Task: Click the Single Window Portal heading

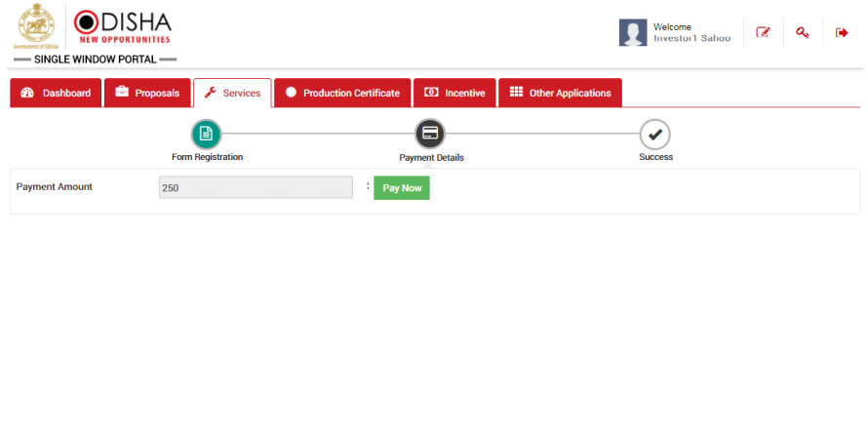Action: [95, 59]
